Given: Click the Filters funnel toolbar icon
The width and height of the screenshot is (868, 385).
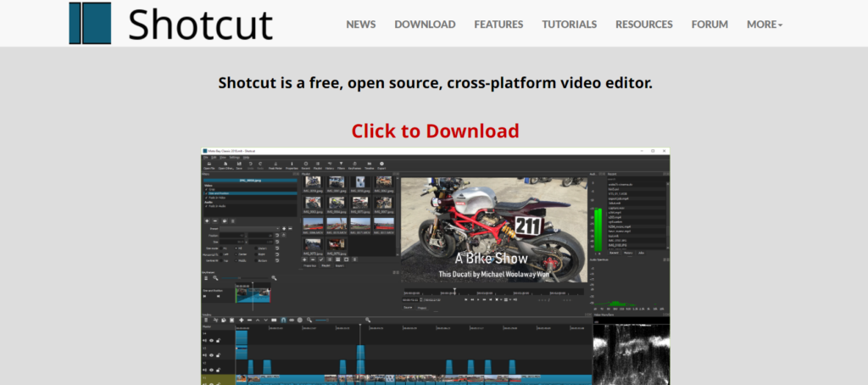Looking at the screenshot, I should coord(341,164).
